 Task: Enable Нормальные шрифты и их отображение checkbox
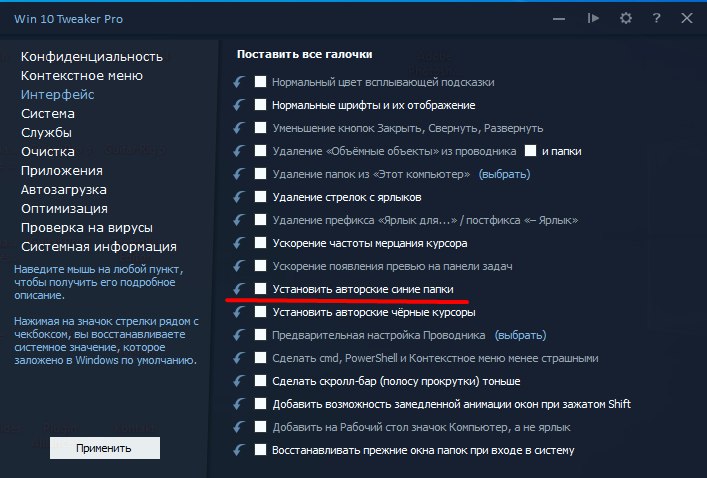click(x=260, y=104)
